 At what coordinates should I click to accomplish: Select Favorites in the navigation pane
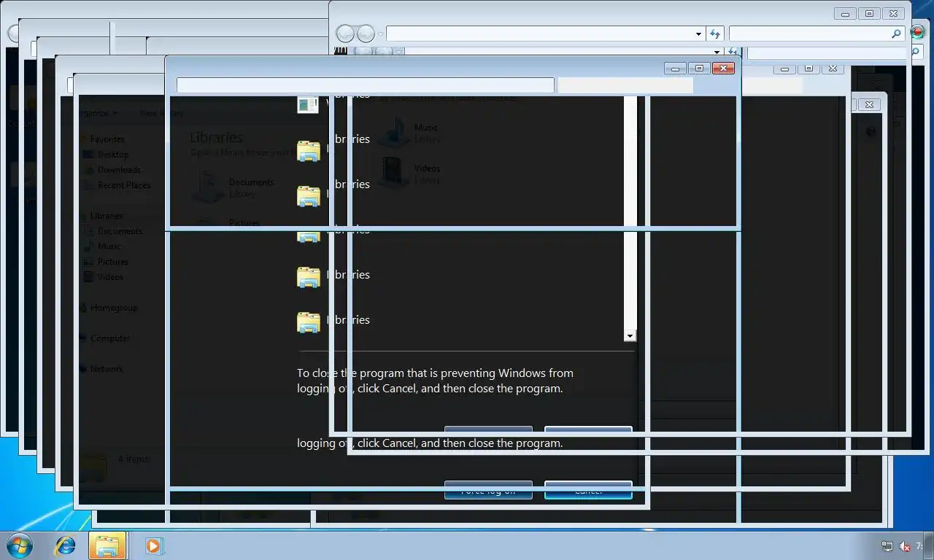click(107, 139)
